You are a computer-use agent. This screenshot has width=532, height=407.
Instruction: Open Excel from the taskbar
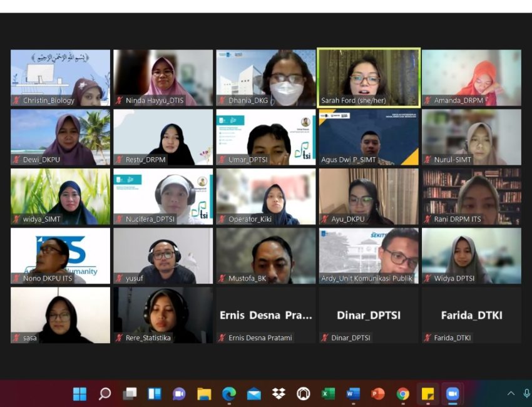click(x=328, y=394)
